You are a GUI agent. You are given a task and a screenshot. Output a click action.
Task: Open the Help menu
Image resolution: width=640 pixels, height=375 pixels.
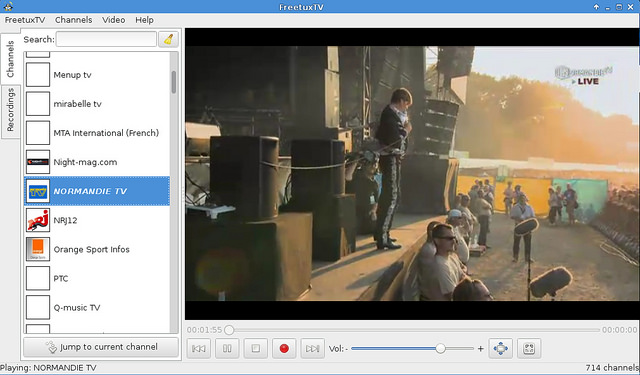[144, 20]
